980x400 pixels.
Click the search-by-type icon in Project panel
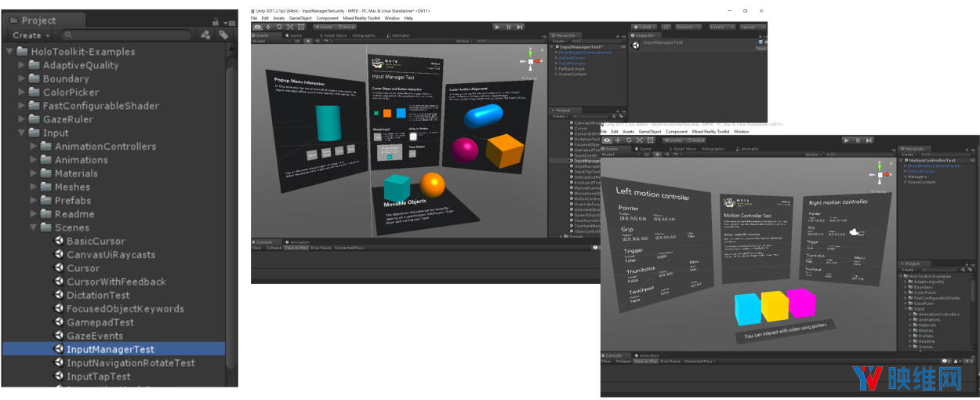205,35
